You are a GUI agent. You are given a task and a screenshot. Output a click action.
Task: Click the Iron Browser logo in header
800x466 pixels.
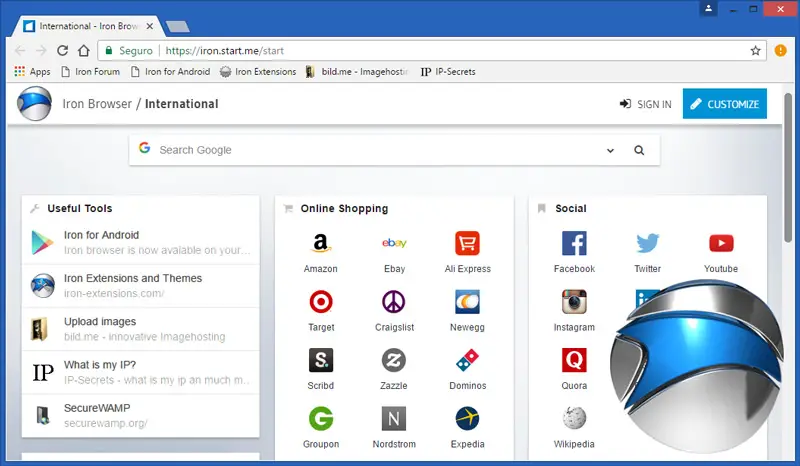pyautogui.click(x=34, y=104)
